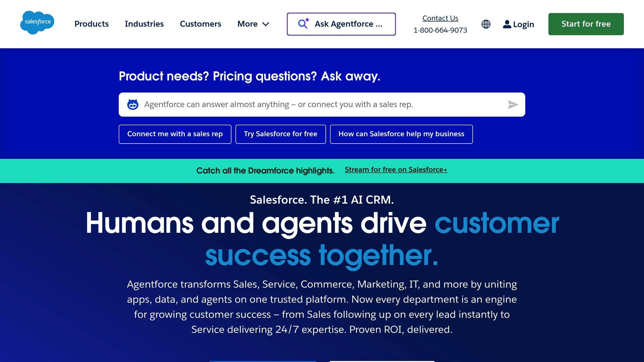644x362 pixels.
Task: Click Try Salesforce for free
Action: (280, 134)
